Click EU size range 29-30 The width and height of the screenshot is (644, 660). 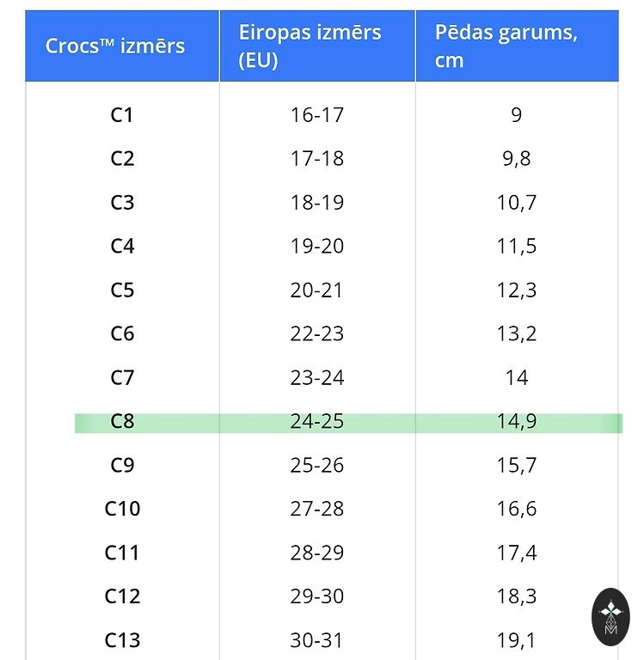316,596
